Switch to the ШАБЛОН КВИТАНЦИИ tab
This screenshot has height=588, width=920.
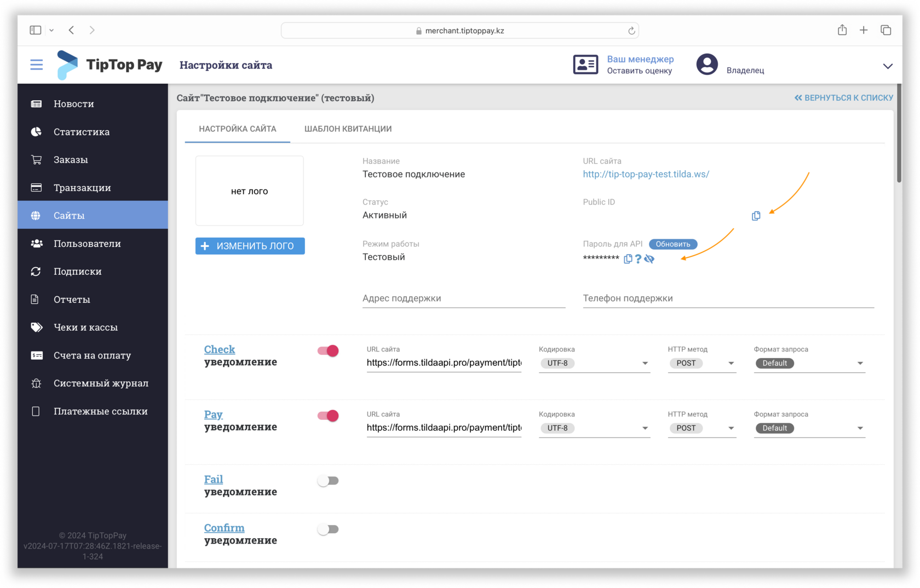click(348, 129)
